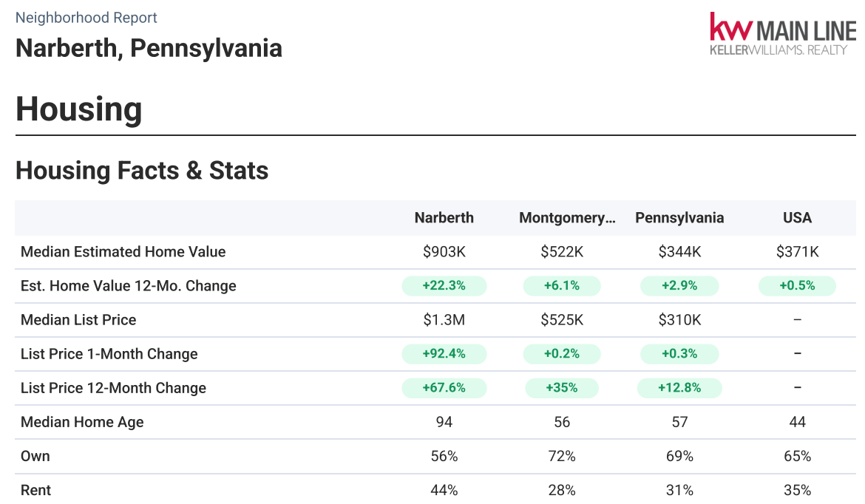Select the $1.3M median list price
This screenshot has width=865, height=504.
[444, 320]
